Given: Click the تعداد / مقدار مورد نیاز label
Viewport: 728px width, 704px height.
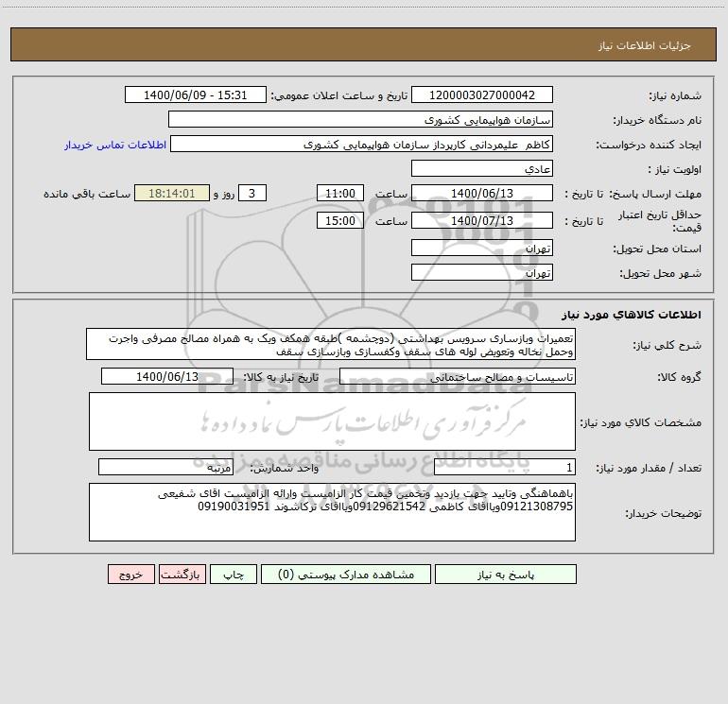Looking at the screenshot, I should coord(649,469).
